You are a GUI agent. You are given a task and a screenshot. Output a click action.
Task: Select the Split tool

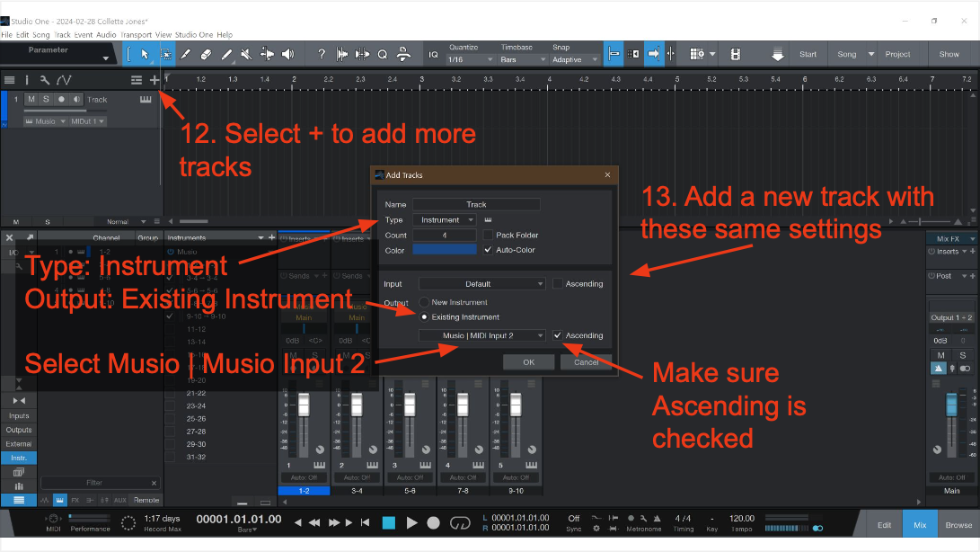(186, 55)
